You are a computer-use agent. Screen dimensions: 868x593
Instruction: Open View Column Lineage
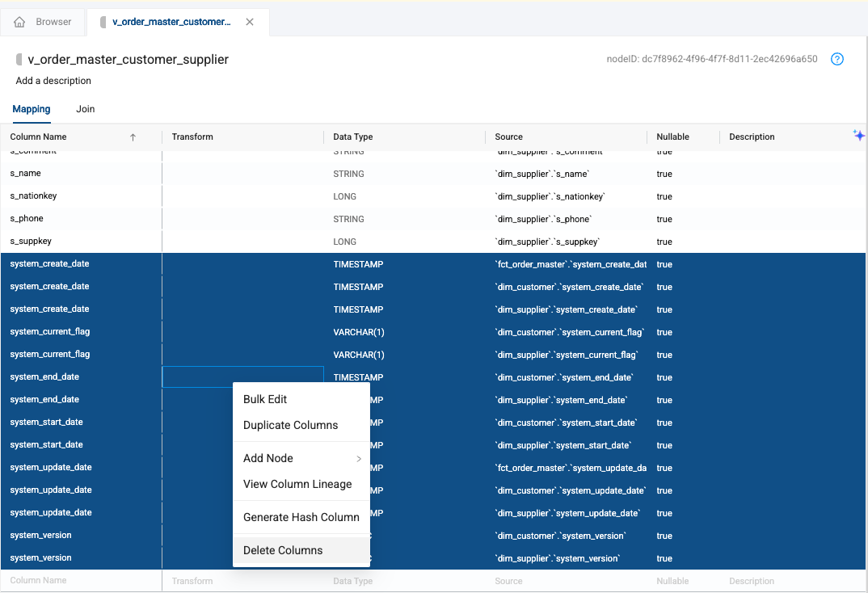coord(297,485)
